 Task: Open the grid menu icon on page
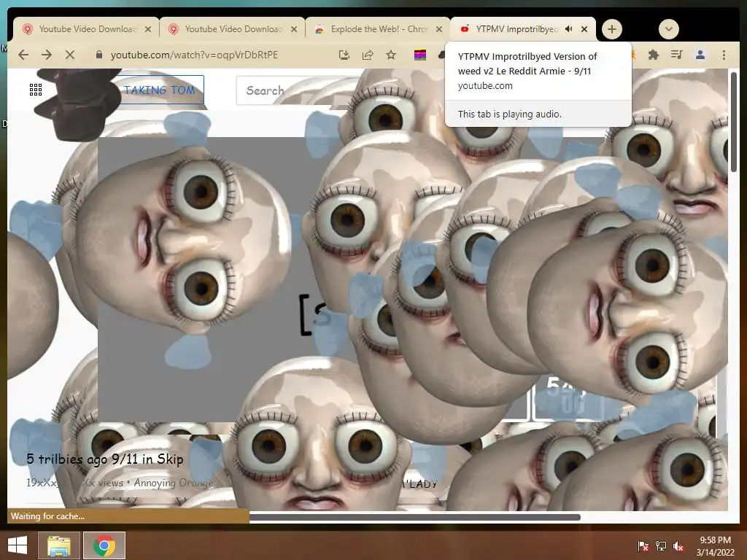36,90
